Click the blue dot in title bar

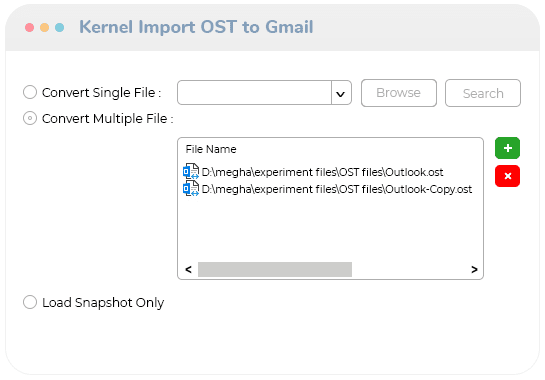[59, 27]
